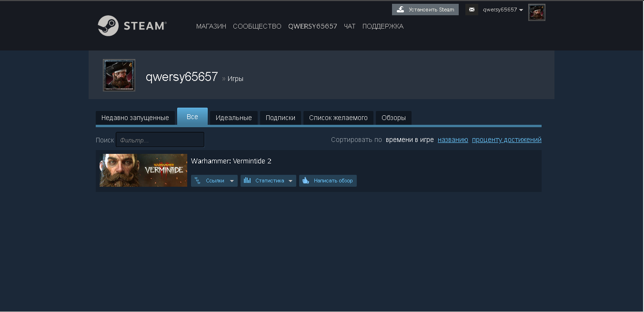Click the Игры breadcrumb link

coord(235,79)
